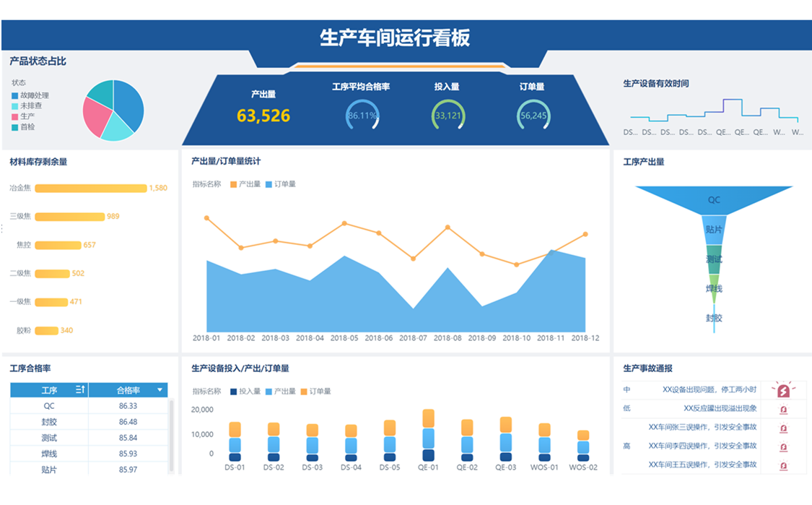Click the large alarm icon for XX设备出现问题
812x505 pixels.
pos(782,390)
